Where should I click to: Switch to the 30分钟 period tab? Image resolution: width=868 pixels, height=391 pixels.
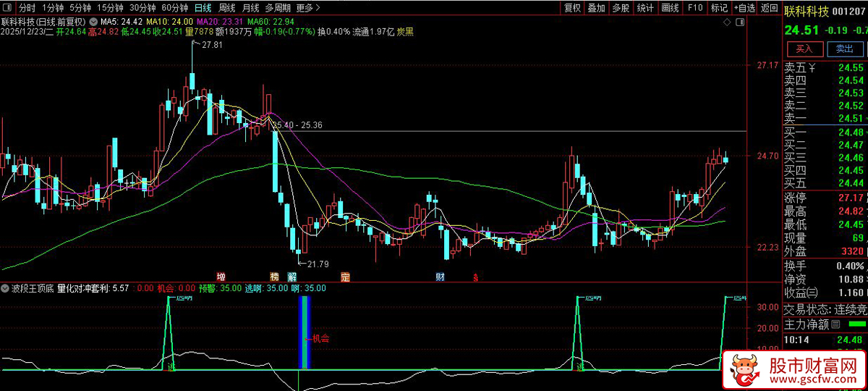142,8
